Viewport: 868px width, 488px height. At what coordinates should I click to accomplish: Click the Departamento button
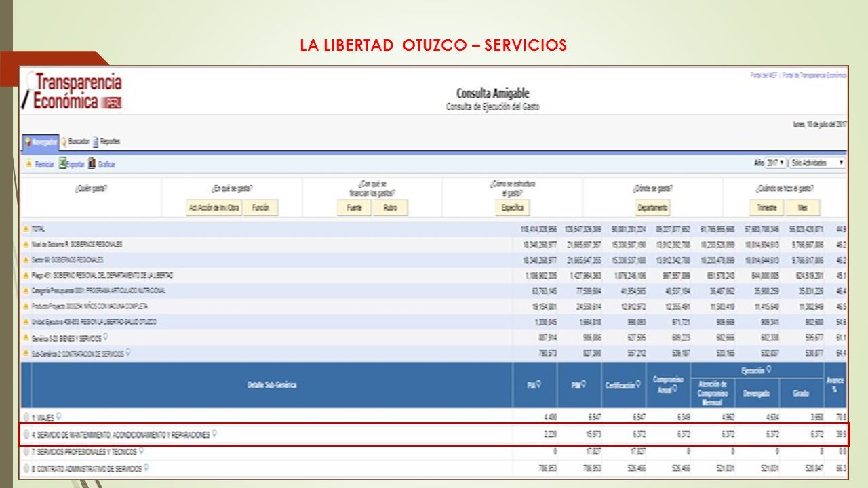pos(652,208)
